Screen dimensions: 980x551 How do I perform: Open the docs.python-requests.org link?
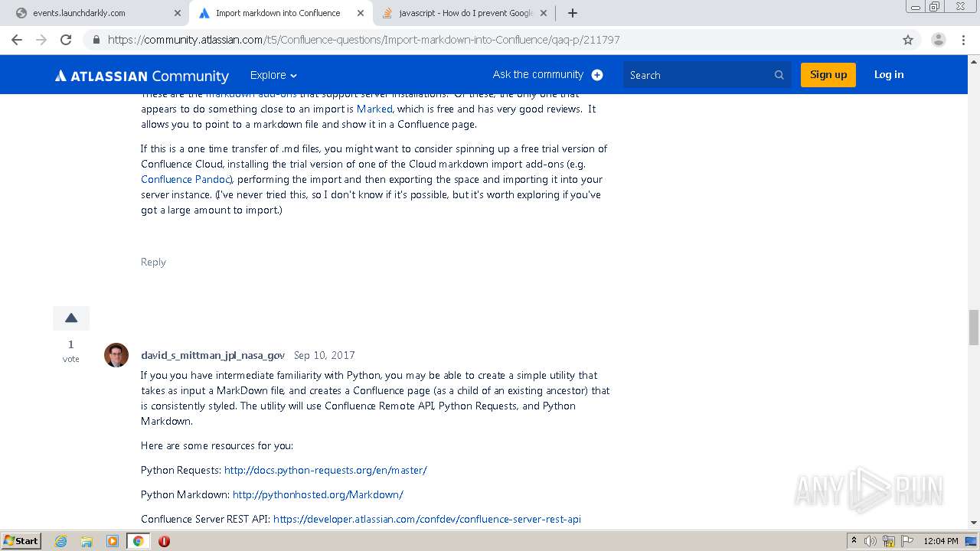click(325, 470)
